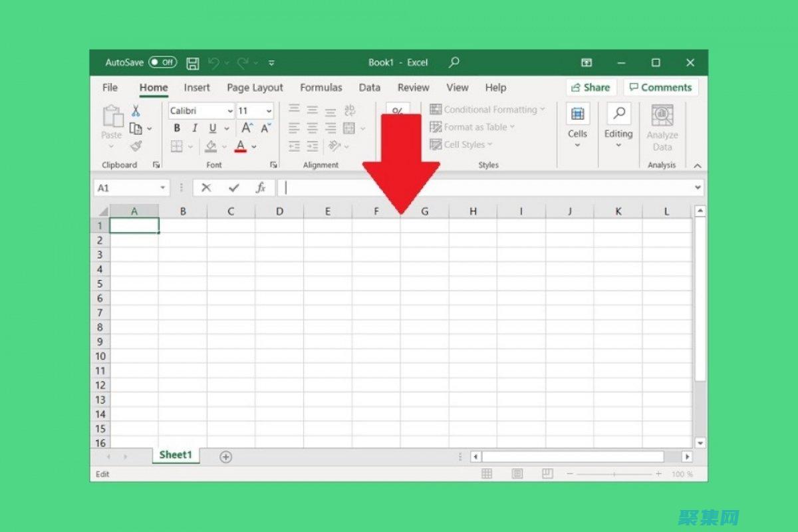The width and height of the screenshot is (798, 532).
Task: Add a new sheet with plus icon
Action: [225, 457]
